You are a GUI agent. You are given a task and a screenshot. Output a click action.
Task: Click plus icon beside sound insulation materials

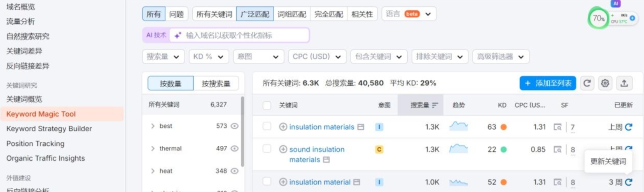tap(283, 150)
